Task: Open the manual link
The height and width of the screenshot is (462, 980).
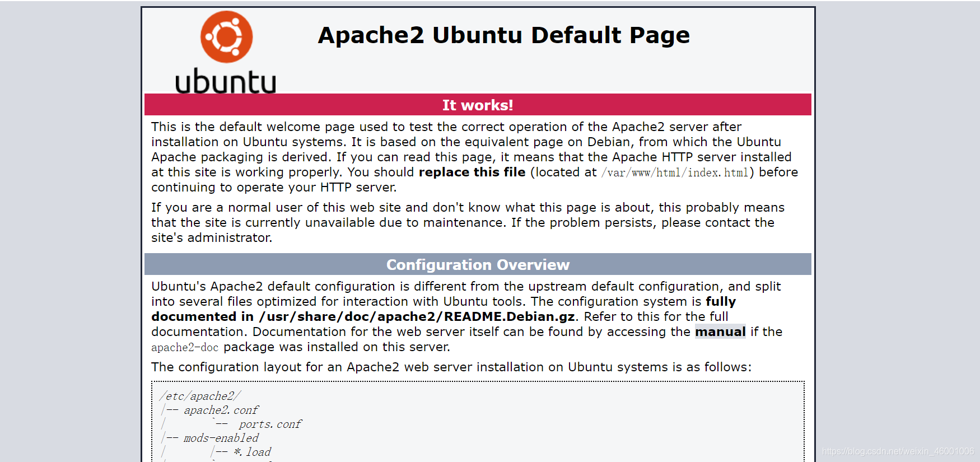Action: 720,332
